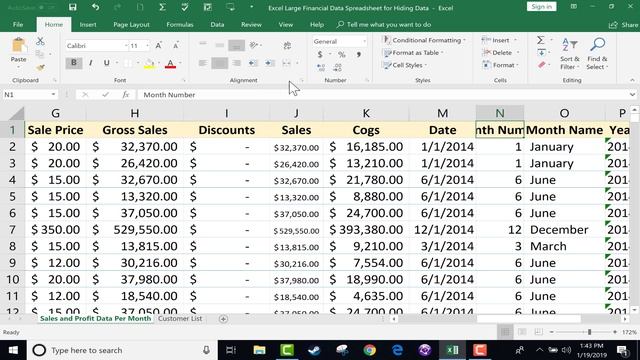
Task: Switch to Customer List sheet
Action: (180, 318)
